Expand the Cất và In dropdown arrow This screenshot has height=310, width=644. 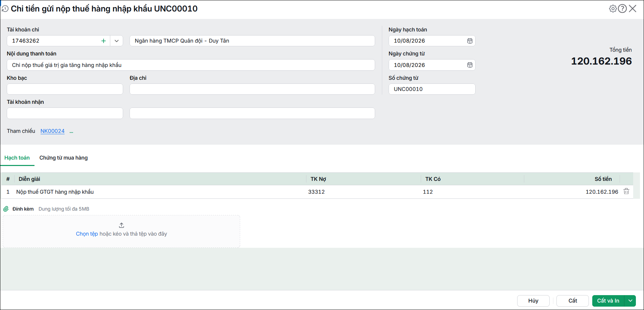630,301
